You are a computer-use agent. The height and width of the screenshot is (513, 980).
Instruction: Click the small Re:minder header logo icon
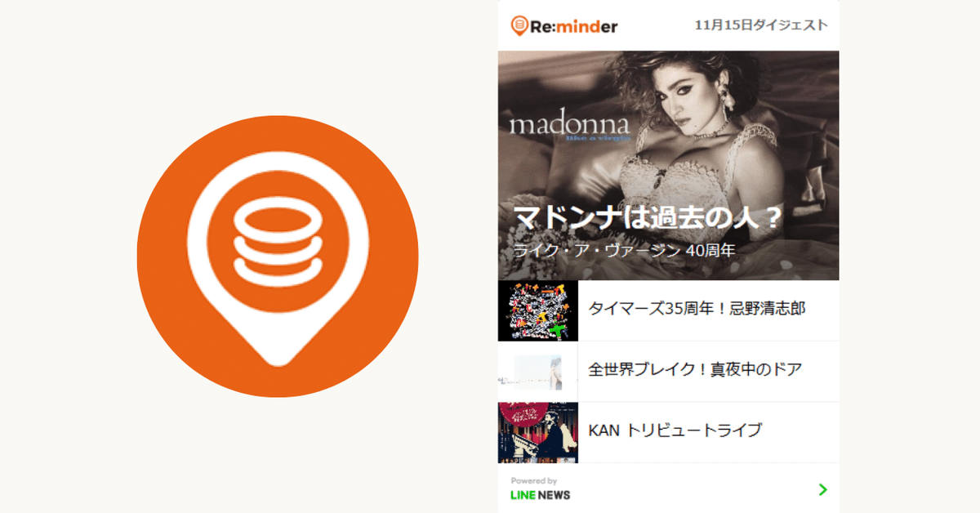click(519, 25)
